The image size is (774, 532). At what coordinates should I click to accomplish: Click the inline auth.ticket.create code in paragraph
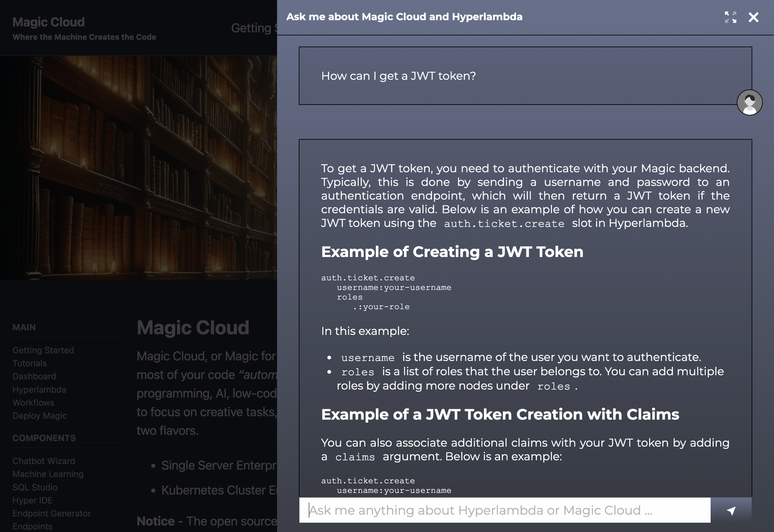pos(504,224)
